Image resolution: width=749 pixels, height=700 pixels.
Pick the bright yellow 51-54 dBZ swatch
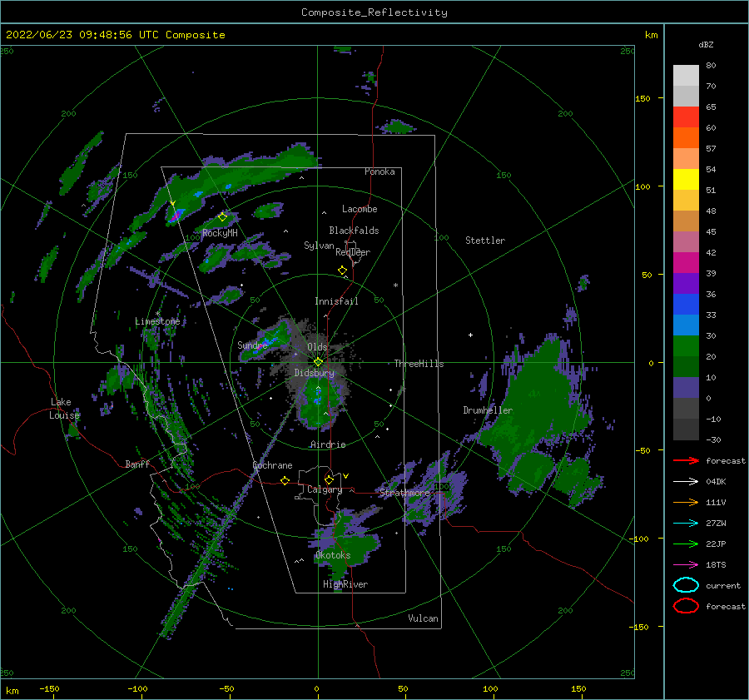click(x=686, y=179)
